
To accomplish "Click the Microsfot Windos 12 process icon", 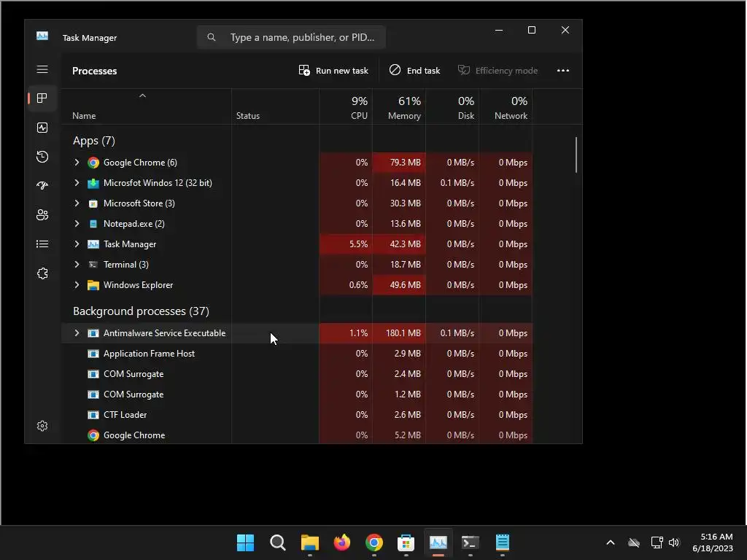I will coord(93,183).
